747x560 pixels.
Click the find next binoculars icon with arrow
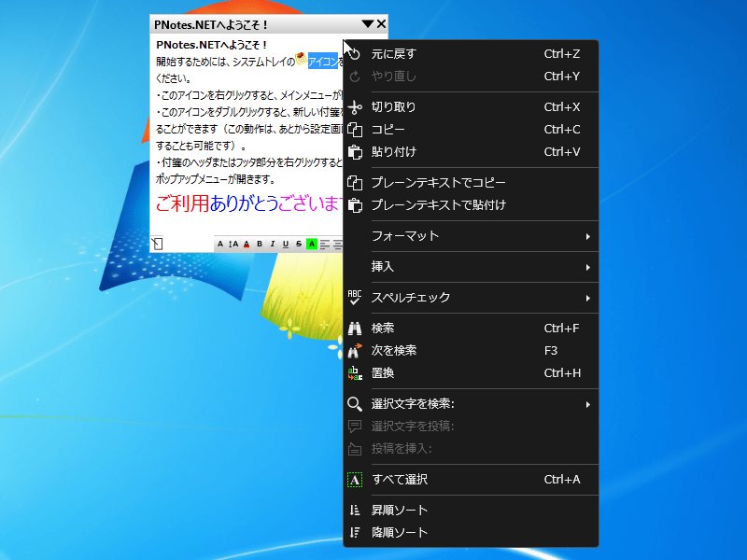point(355,351)
